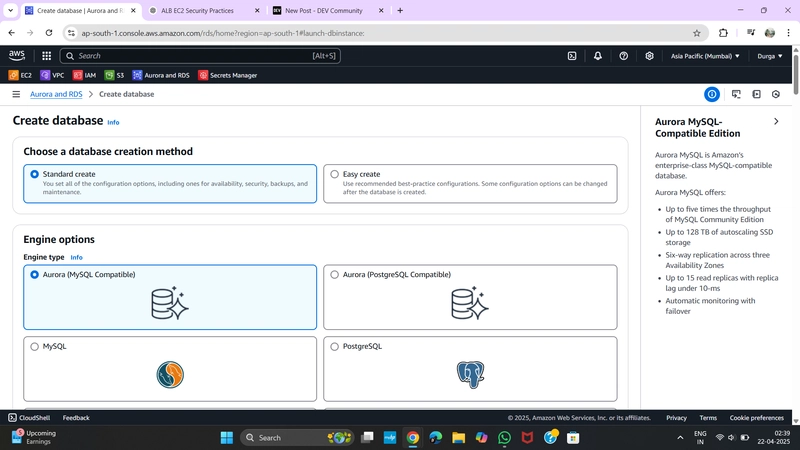The width and height of the screenshot is (800, 450).
Task: Open the Asia Pacific (Mumbai) region dropdown
Action: pyautogui.click(x=705, y=56)
